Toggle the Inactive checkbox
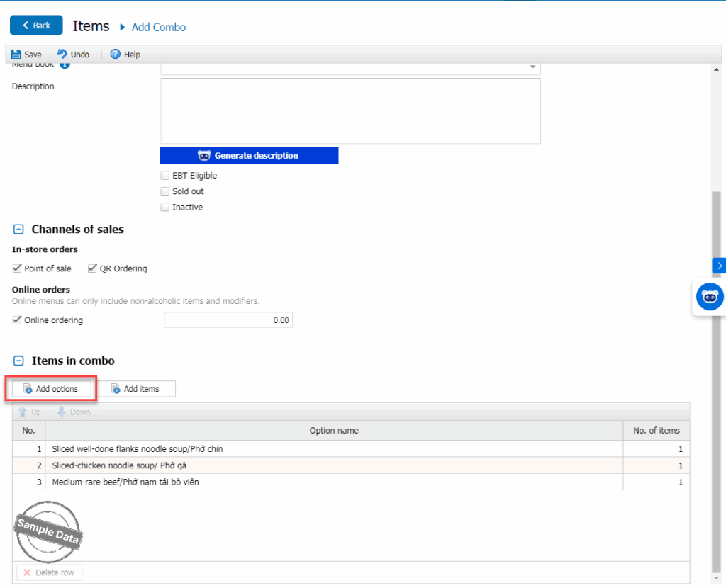 pyautogui.click(x=165, y=208)
